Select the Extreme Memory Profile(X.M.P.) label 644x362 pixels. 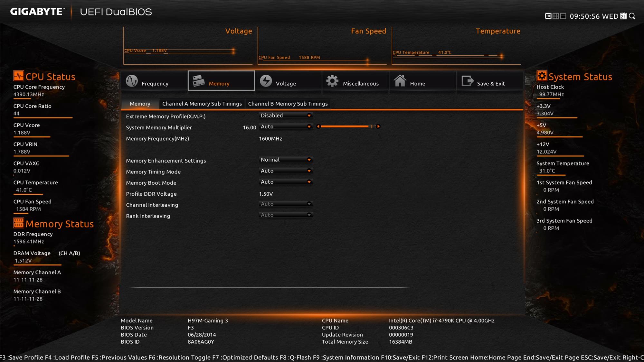click(166, 116)
